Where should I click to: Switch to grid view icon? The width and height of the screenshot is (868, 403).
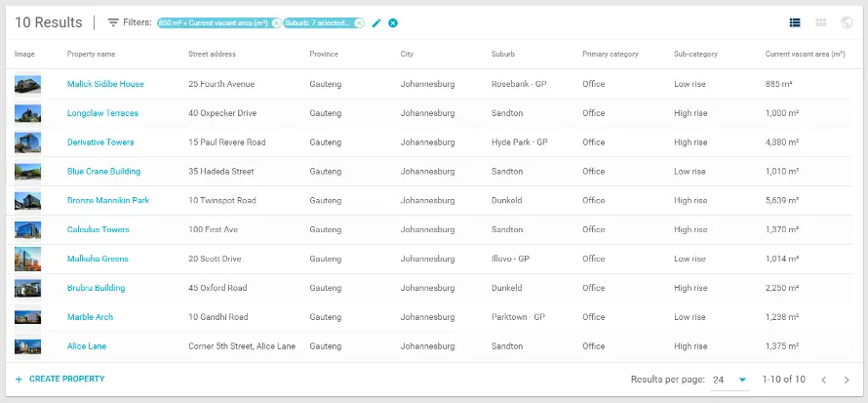[821, 22]
